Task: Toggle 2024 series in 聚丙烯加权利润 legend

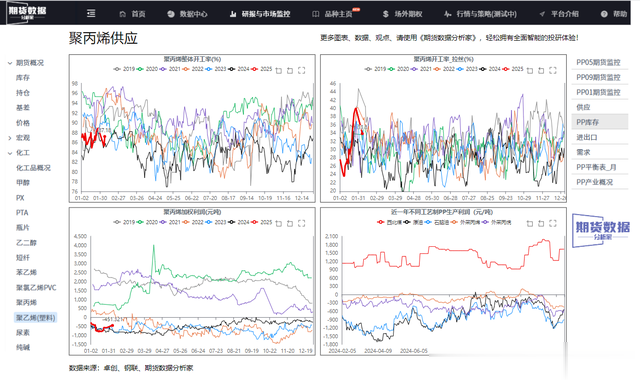Action: point(238,222)
